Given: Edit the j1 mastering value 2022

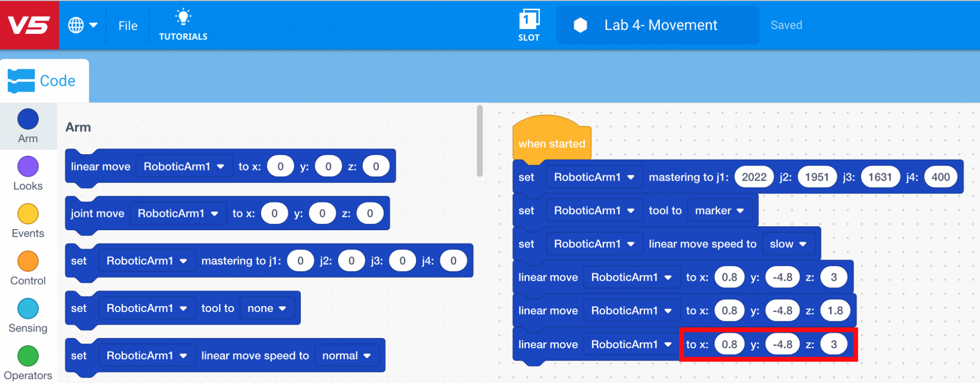Looking at the screenshot, I should click(x=754, y=177).
